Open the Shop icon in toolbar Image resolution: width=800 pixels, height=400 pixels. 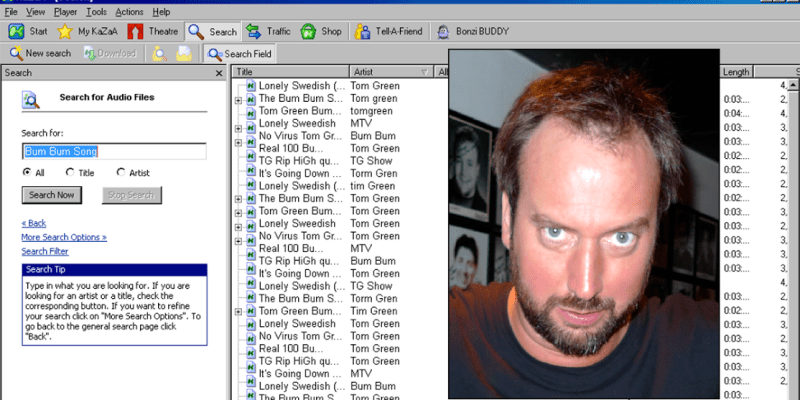[x=309, y=31]
